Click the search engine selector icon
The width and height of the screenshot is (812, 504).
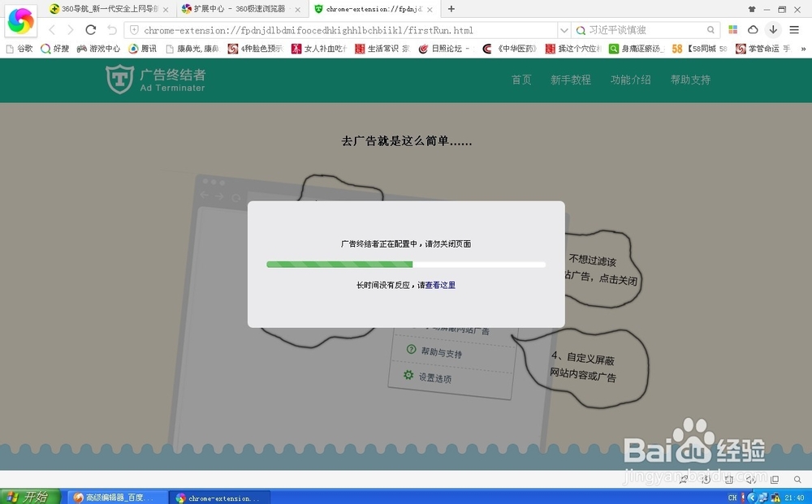tap(581, 30)
